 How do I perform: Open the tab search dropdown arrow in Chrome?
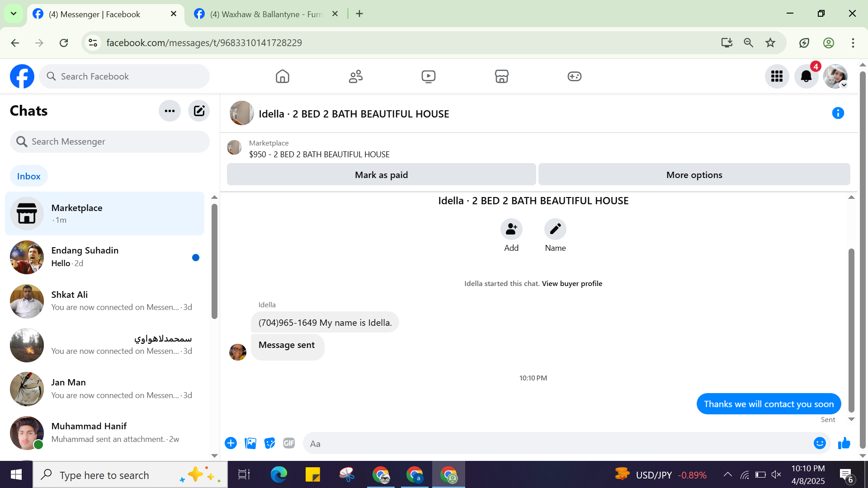tap(14, 14)
